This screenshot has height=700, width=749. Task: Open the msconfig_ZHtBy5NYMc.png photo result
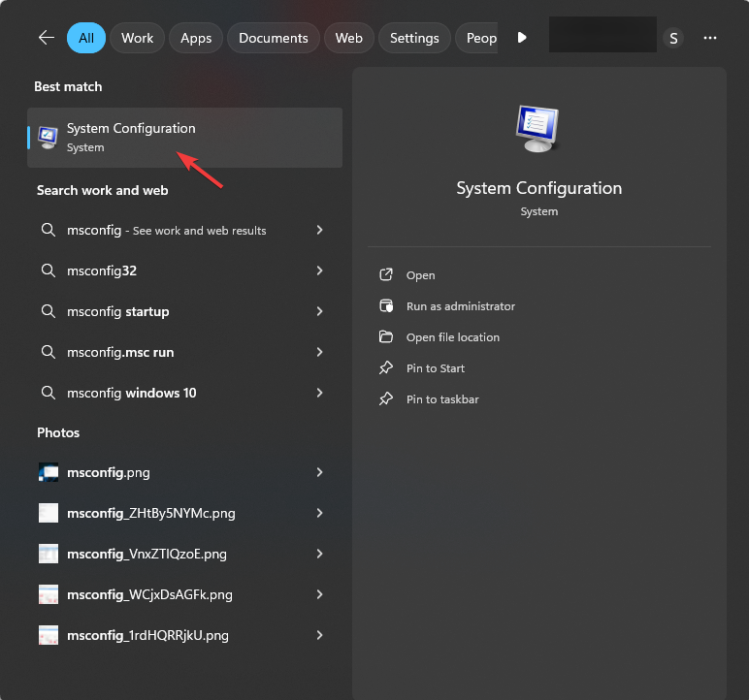pos(185,513)
